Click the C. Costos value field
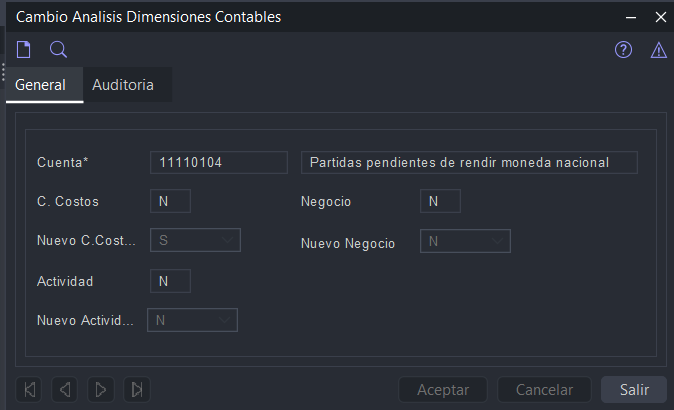This screenshot has height=410, width=674. (169, 201)
